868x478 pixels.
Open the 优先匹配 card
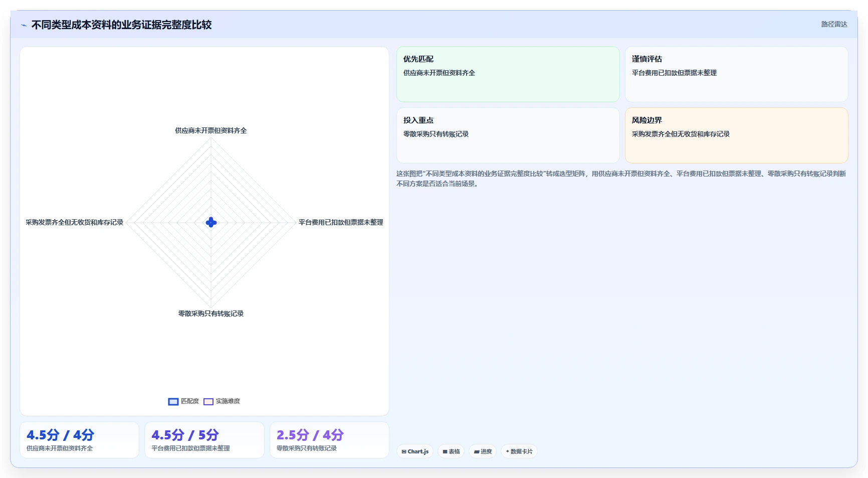[x=508, y=74]
